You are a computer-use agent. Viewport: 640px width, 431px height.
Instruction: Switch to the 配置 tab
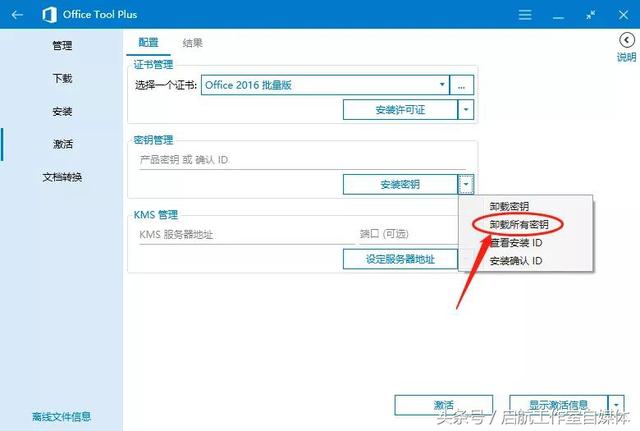coord(148,42)
